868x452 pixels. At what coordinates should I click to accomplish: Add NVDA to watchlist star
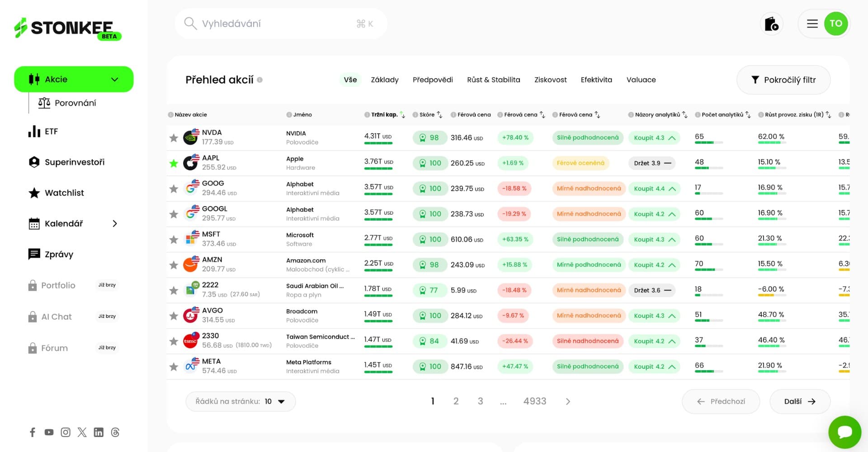(174, 138)
